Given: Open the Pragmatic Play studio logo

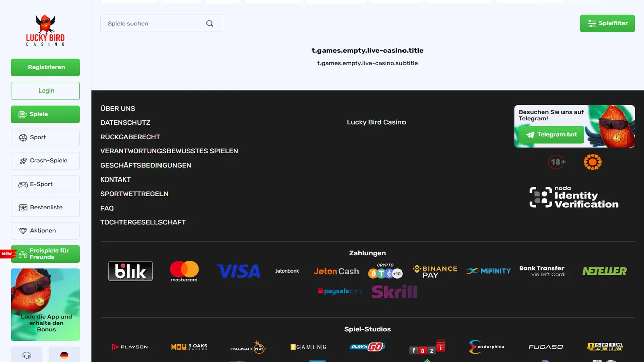Looking at the screenshot, I should (x=248, y=347).
